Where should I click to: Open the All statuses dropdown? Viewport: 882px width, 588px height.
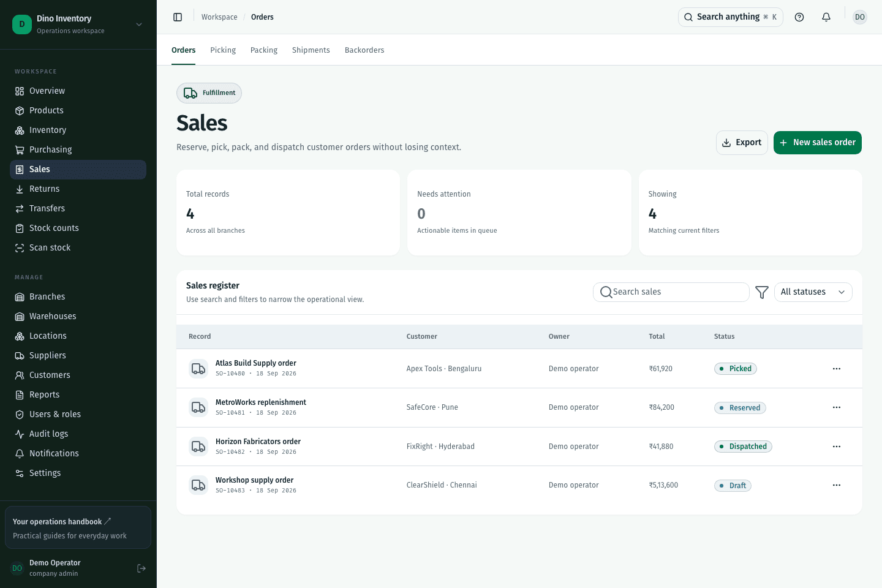pos(813,292)
